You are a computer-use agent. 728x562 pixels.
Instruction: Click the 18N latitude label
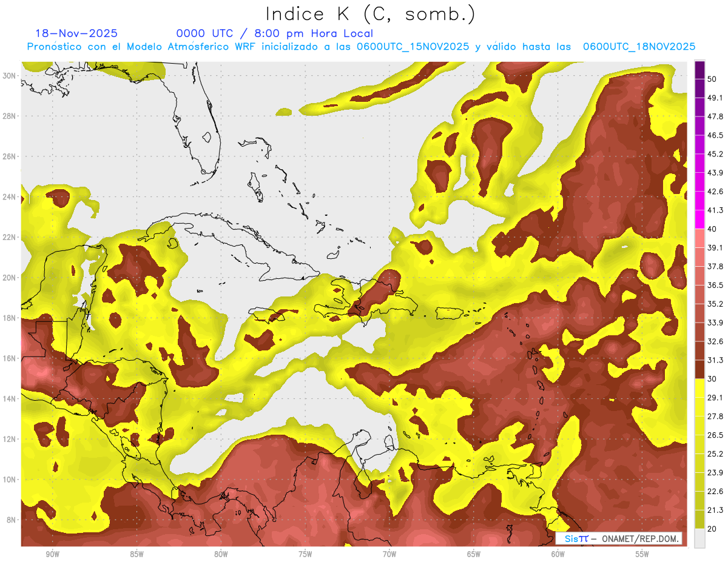10,318
